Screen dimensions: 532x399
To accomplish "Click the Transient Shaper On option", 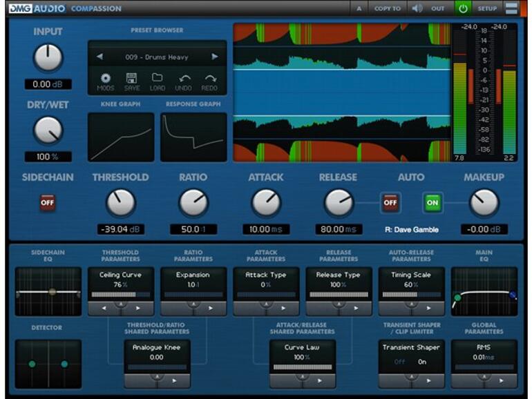I will (x=422, y=361).
